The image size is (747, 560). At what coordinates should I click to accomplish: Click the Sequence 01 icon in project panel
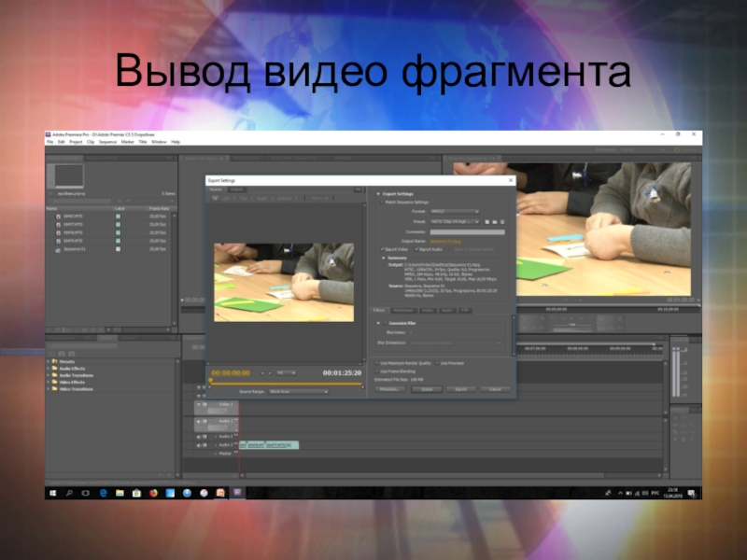click(x=58, y=250)
